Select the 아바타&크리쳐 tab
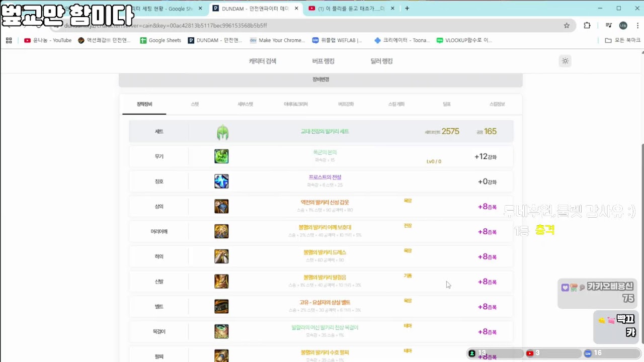Image resolution: width=644 pixels, height=362 pixels. pos(296,104)
